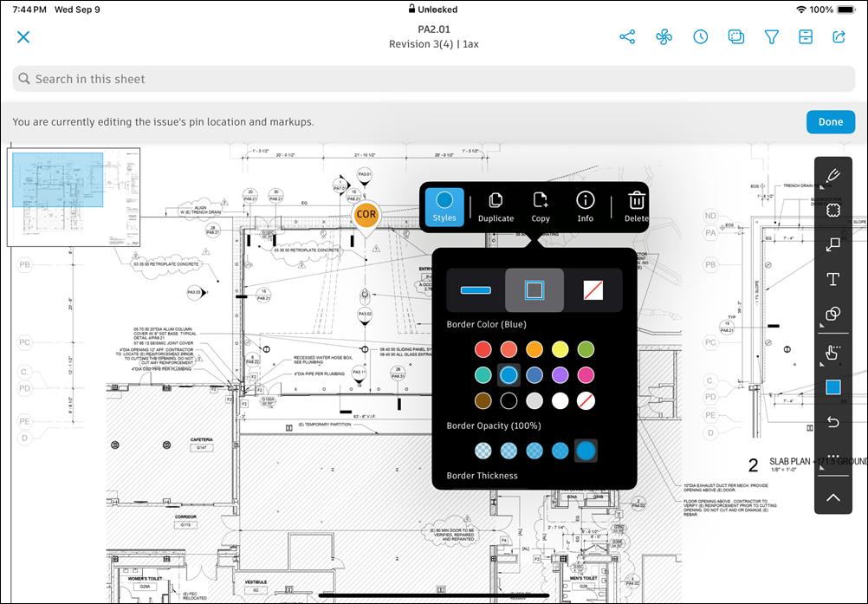Open the share nodes icon in top bar
The height and width of the screenshot is (604, 868).
pos(627,37)
